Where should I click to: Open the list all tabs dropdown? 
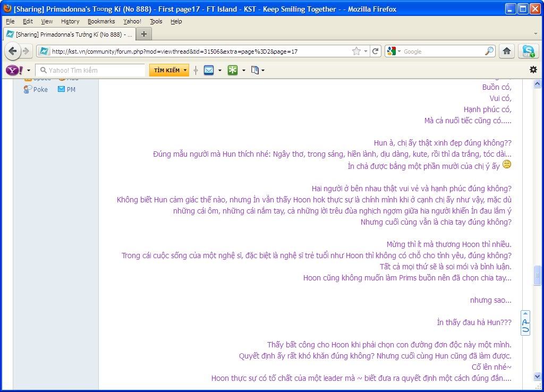pos(536,33)
